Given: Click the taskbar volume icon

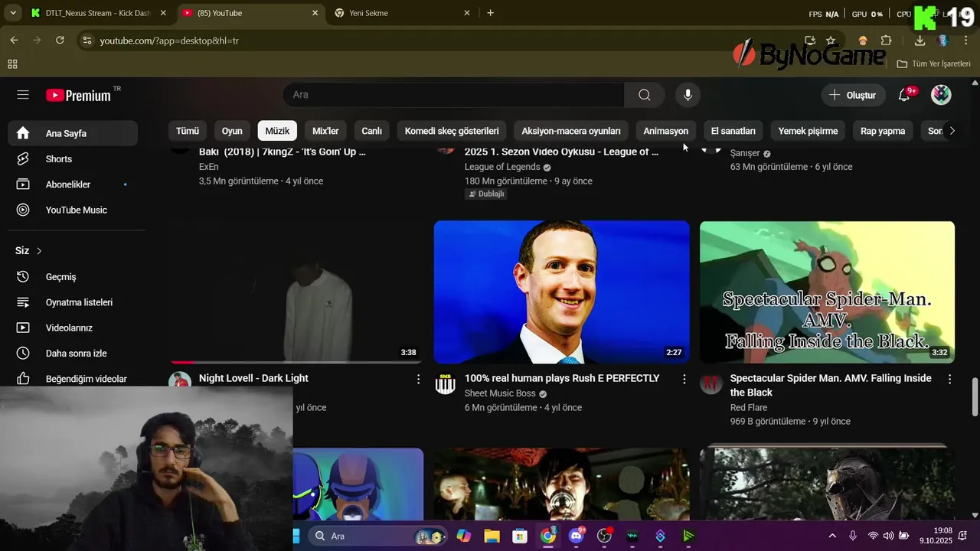Looking at the screenshot, I should tap(888, 536).
